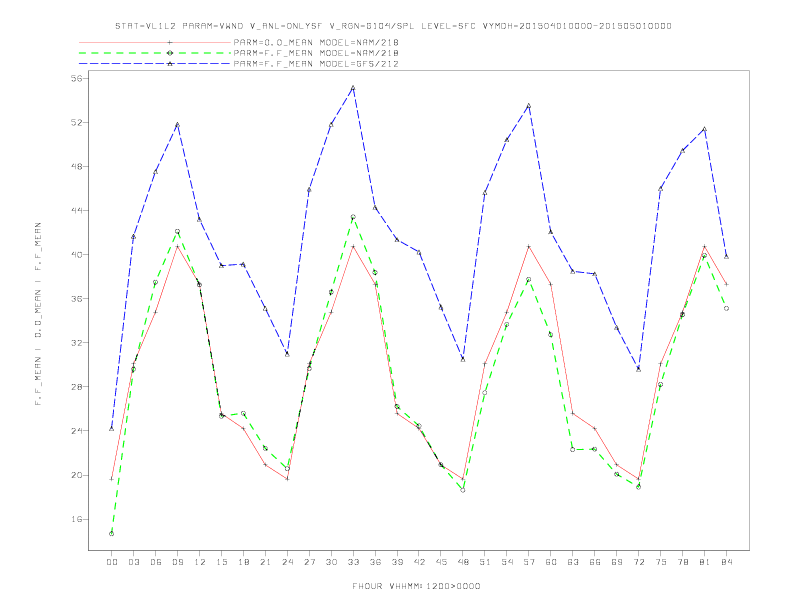Viewport: 792px width, 612px height.
Task: Click x-axis tick label 45
Action: coord(441,562)
